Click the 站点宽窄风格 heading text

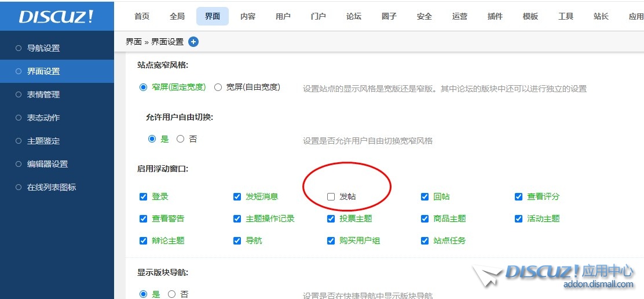tap(163, 65)
